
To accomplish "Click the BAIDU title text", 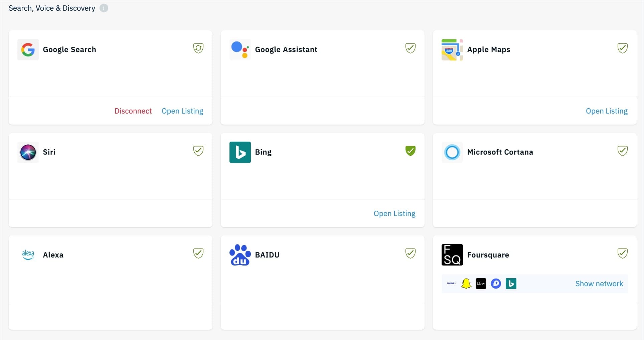I will coord(267,255).
